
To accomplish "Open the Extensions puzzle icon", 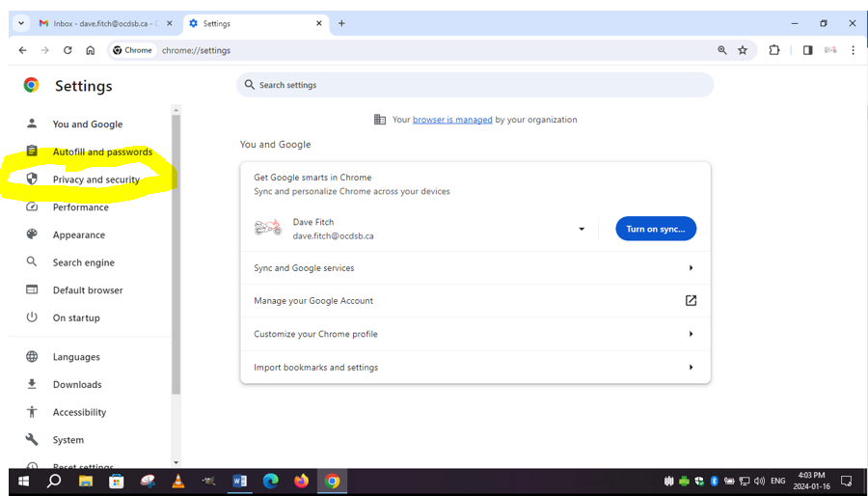I will 773,50.
